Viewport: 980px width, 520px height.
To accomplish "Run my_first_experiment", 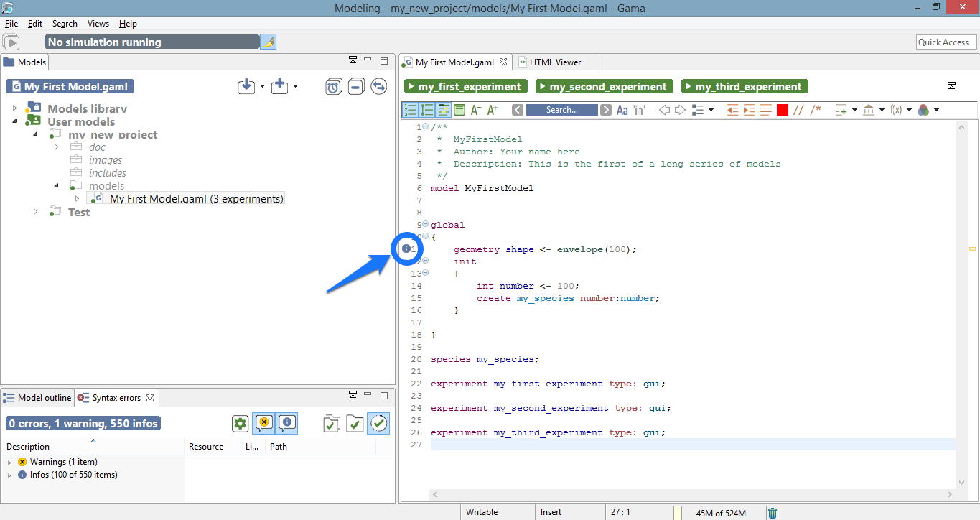I will [466, 87].
